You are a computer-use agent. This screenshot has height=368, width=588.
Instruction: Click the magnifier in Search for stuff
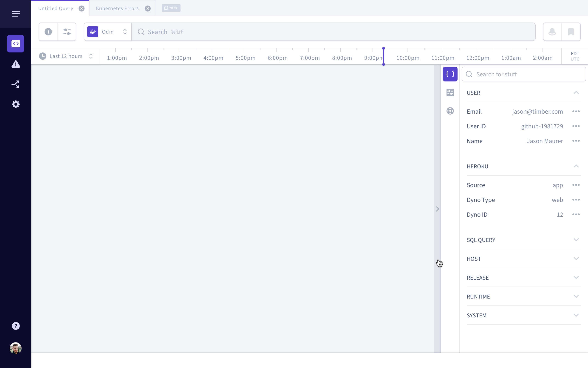pos(469,74)
